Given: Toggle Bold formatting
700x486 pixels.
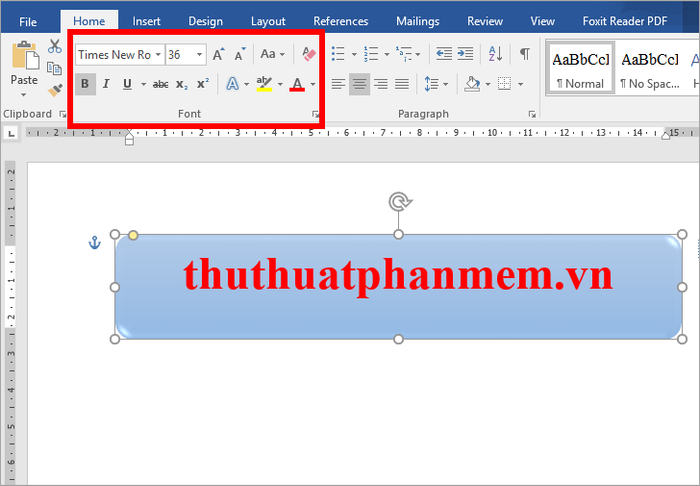Looking at the screenshot, I should pos(85,84).
